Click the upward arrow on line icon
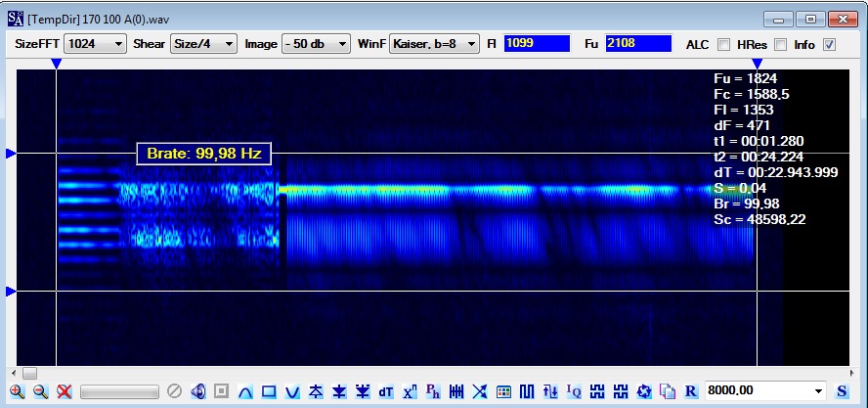868x408 pixels. pos(316,391)
